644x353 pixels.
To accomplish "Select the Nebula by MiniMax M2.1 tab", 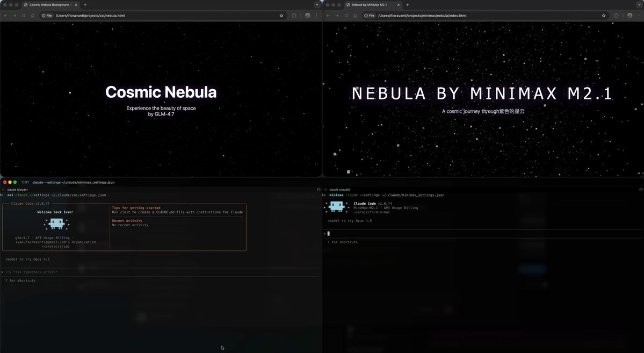I will 373,5.
